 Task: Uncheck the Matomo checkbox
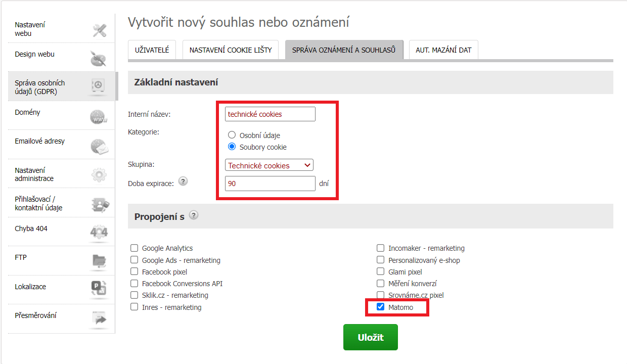380,306
